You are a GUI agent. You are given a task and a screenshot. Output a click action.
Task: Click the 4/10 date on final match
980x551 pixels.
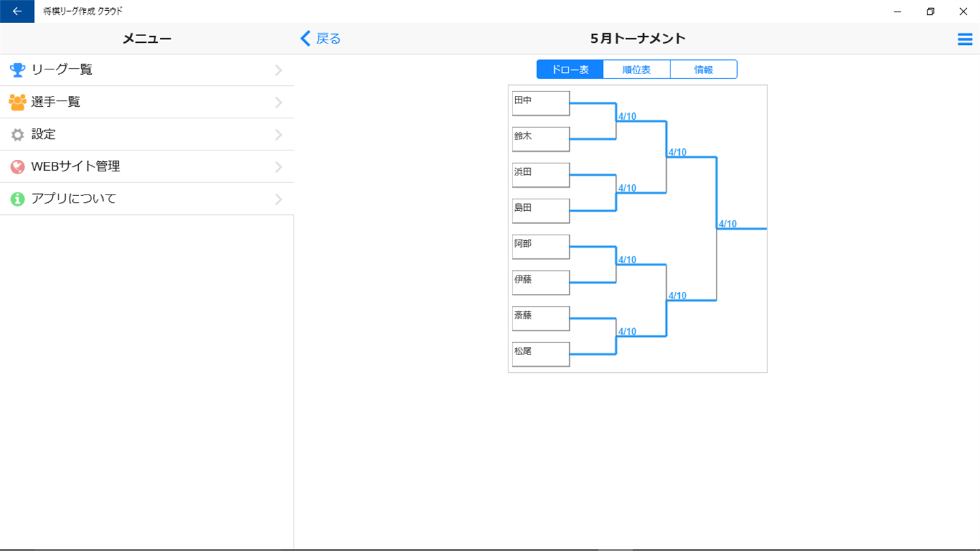click(728, 224)
